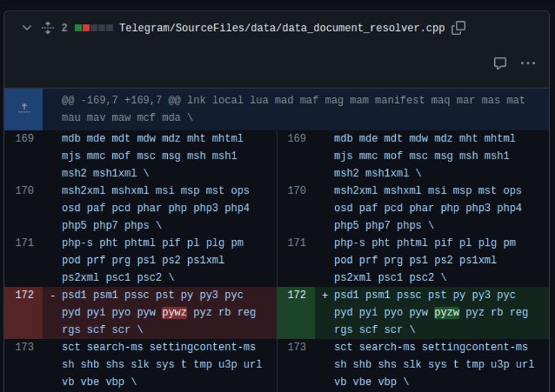Expand hidden lines above the hunk header

pos(24,109)
